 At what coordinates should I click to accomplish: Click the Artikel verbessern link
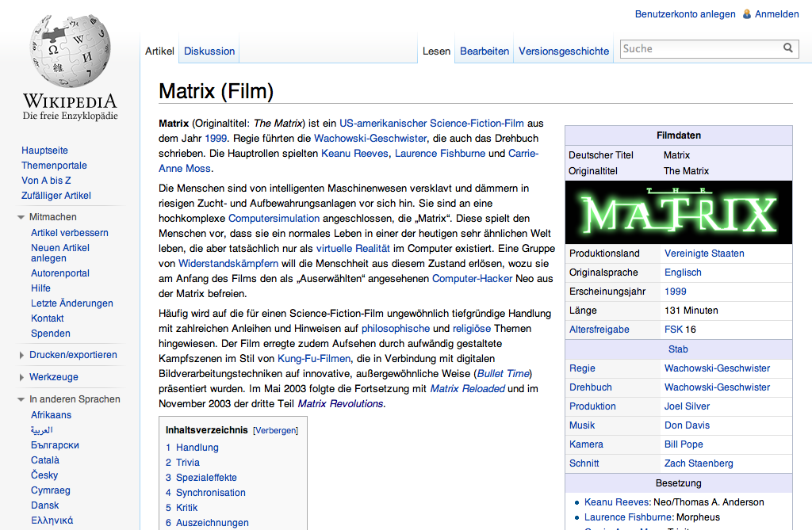pyautogui.click(x=70, y=233)
